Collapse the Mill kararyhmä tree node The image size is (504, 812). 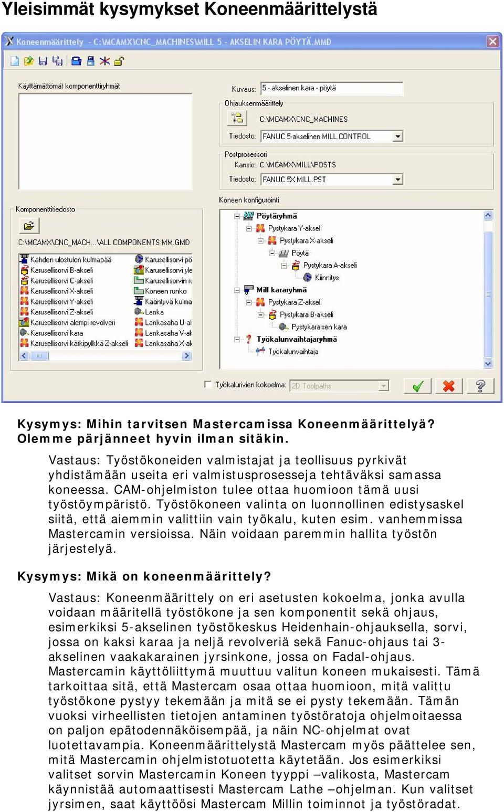[237, 290]
